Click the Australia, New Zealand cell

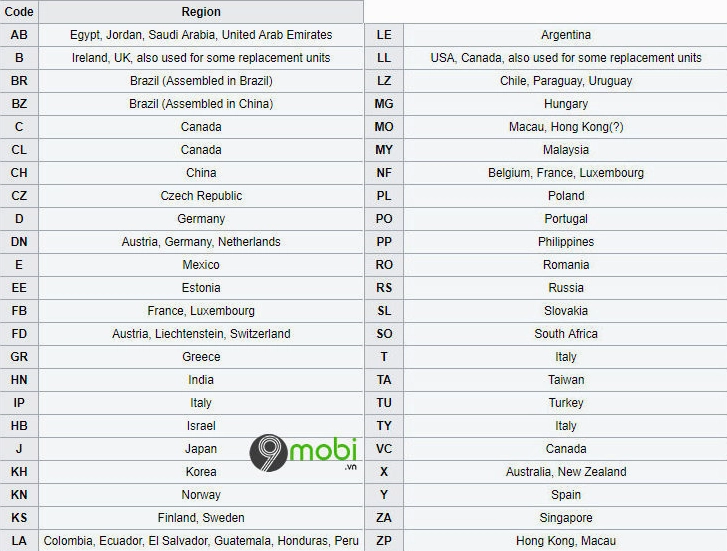coord(566,472)
